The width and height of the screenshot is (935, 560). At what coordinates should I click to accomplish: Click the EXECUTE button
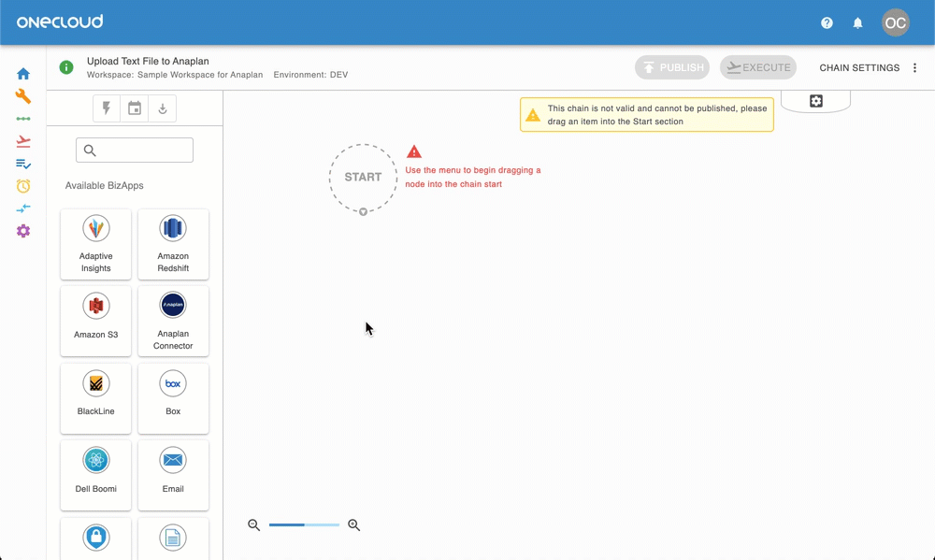758,67
